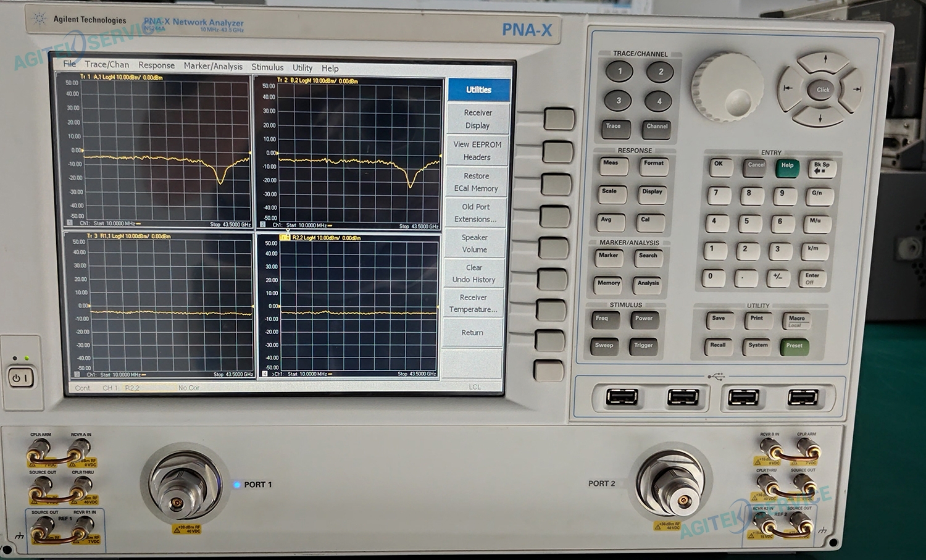Screen dimensions: 926x560
Task: Push numeric key 7
Action: click(719, 195)
